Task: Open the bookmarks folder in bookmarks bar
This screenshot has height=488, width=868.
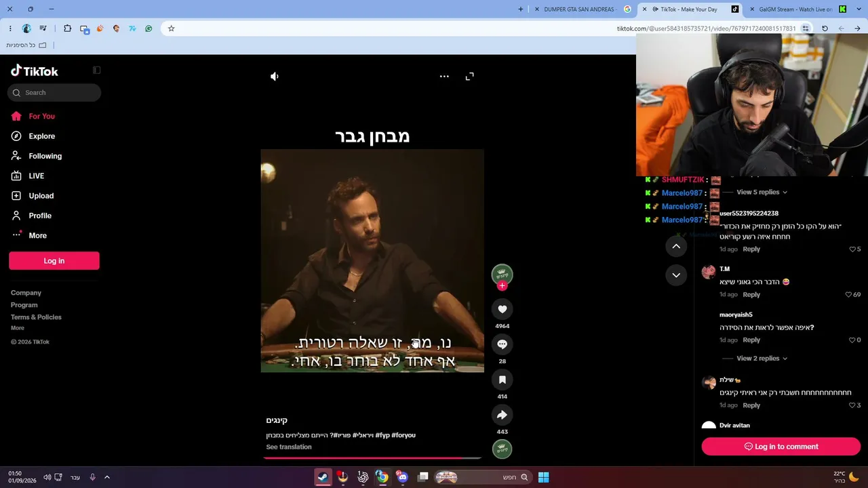Action: pyautogui.click(x=26, y=45)
